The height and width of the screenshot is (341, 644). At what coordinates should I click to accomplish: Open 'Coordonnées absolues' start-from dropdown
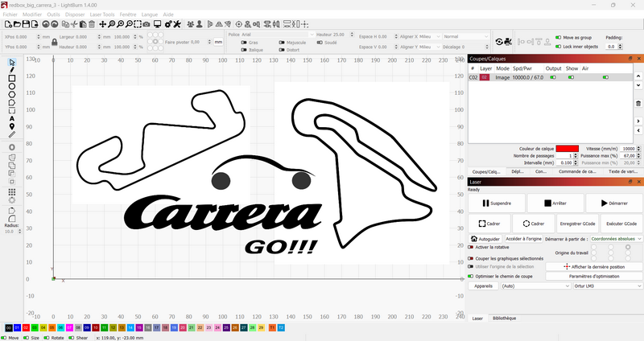tap(616, 238)
